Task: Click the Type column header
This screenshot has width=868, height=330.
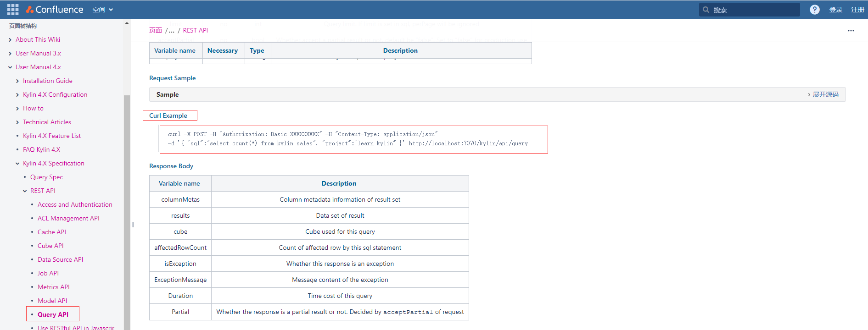Action: [257, 50]
